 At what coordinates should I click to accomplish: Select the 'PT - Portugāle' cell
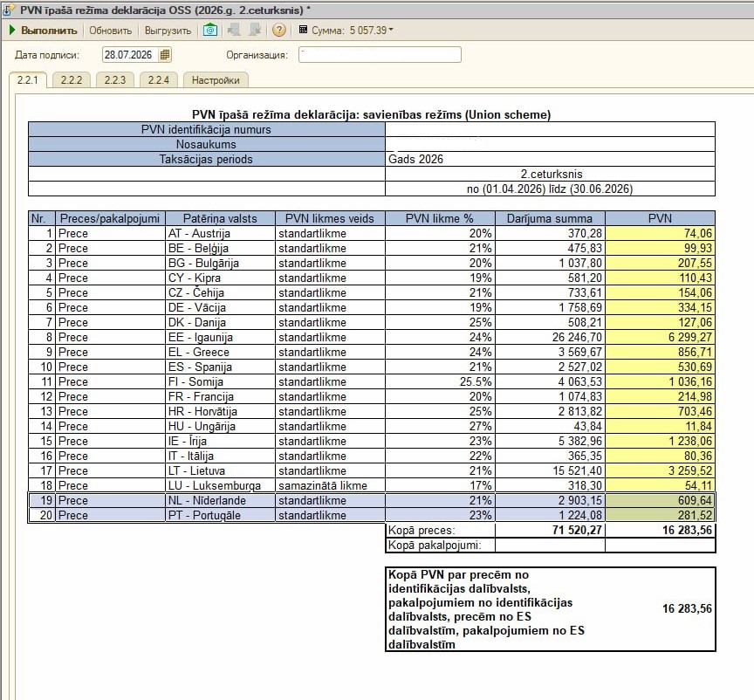tap(220, 516)
